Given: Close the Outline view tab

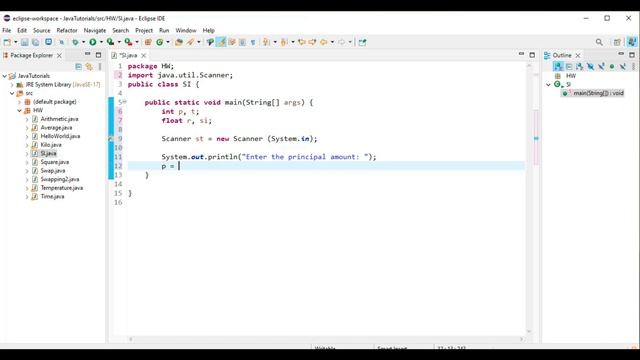Looking at the screenshot, I should (x=578, y=55).
